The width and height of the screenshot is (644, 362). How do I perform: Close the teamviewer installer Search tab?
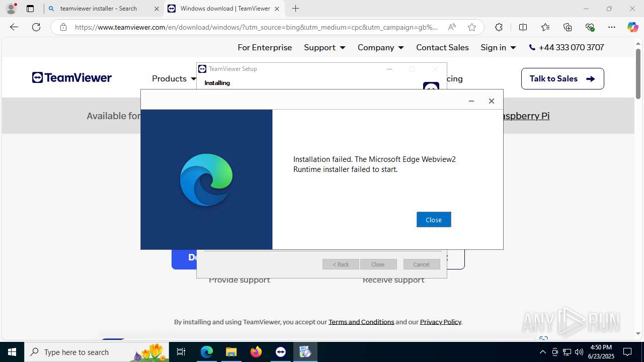tap(156, 9)
